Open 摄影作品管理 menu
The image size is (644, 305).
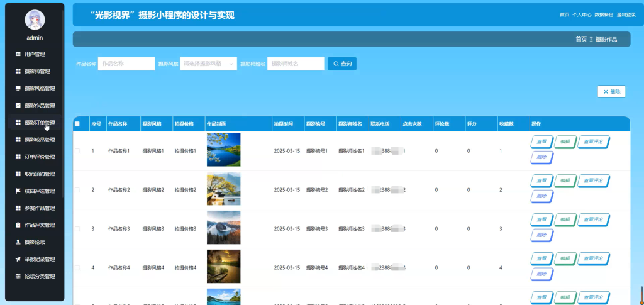35,105
